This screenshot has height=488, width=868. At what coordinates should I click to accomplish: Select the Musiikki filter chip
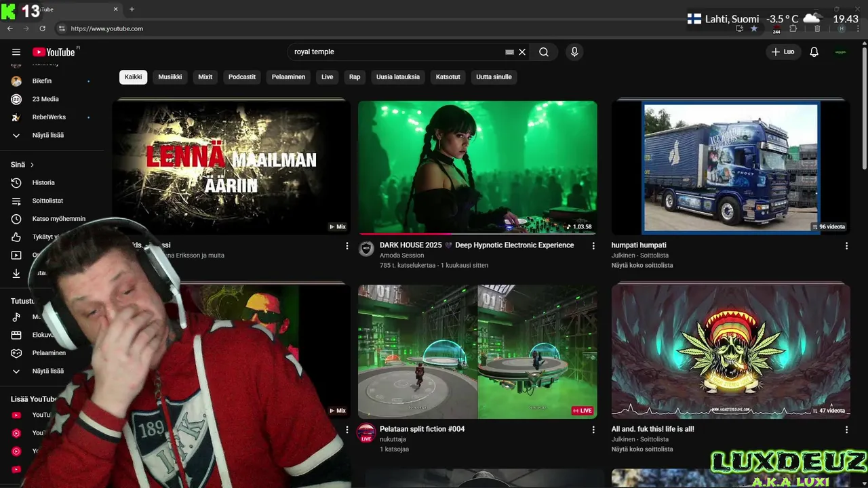(x=170, y=77)
